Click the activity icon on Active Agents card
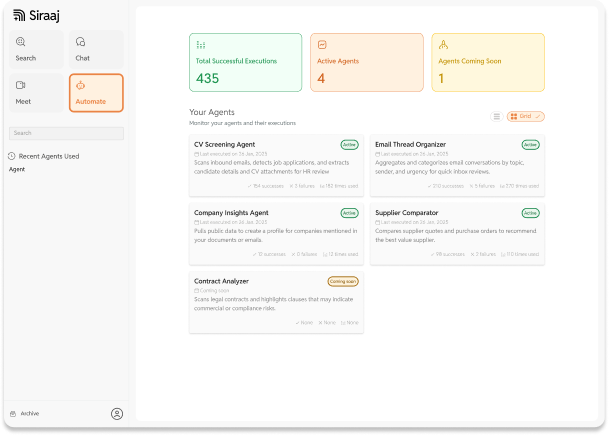609x436 pixels. 322,45
